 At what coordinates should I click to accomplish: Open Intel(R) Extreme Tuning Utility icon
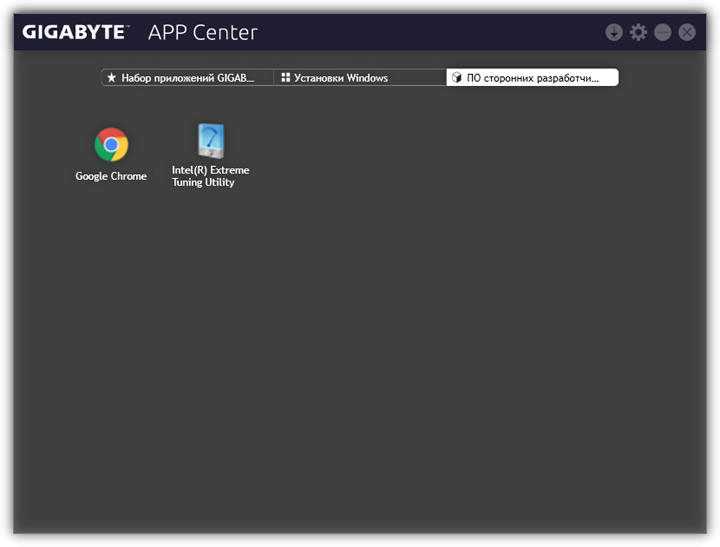coord(211,141)
